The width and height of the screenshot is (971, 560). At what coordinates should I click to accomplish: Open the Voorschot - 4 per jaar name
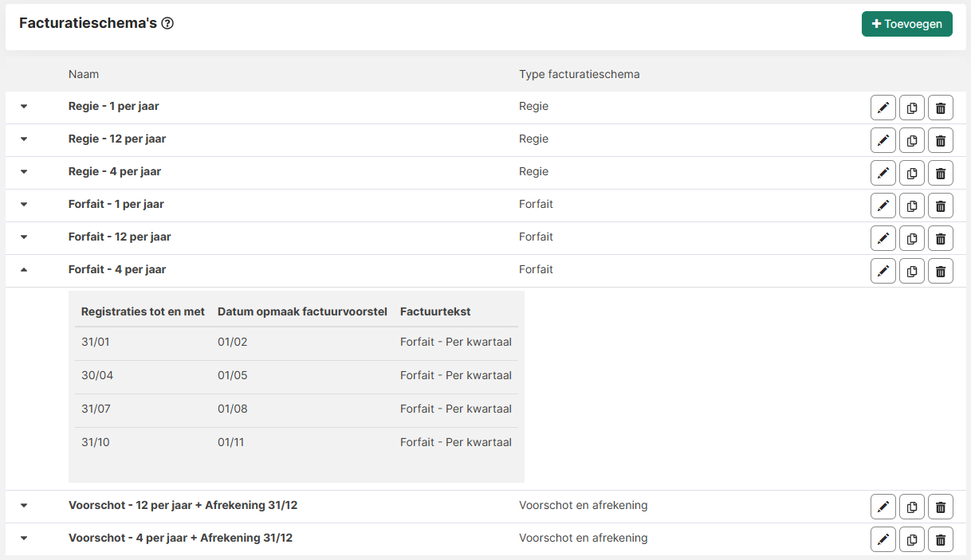(x=180, y=538)
